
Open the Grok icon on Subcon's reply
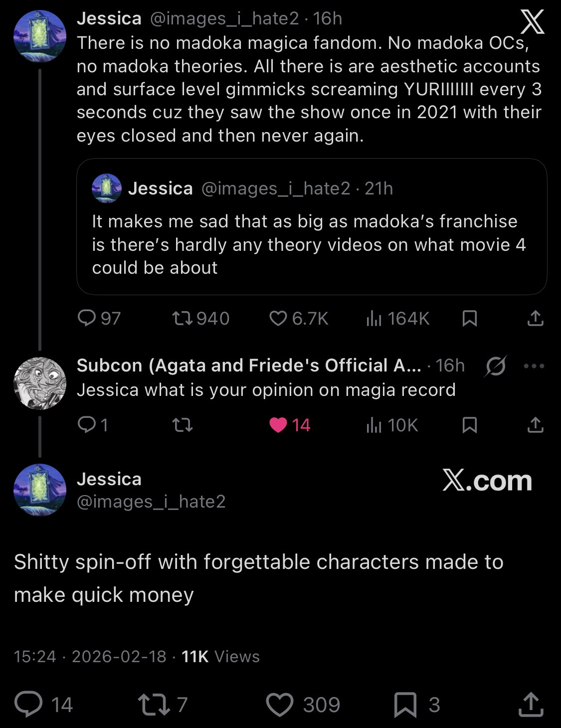496,366
